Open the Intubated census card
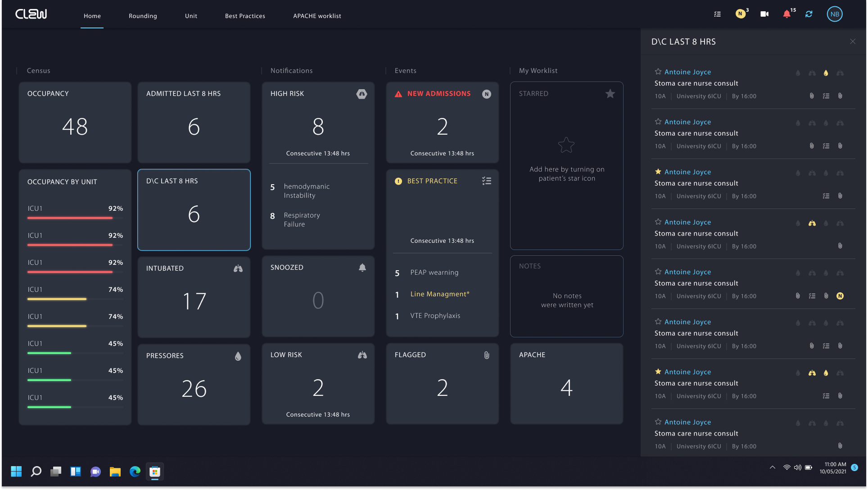 pyautogui.click(x=194, y=296)
